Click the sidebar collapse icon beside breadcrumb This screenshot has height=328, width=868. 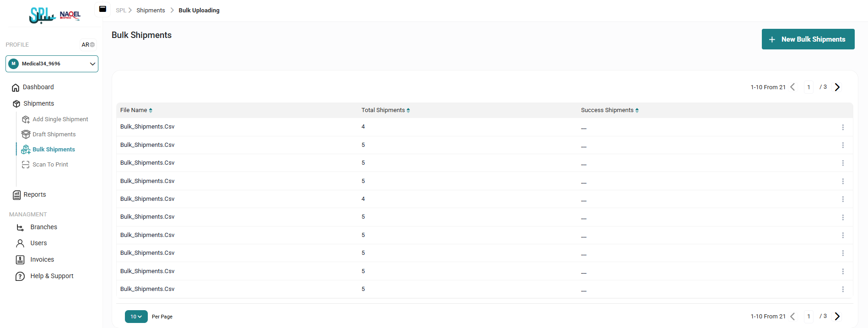coord(102,9)
